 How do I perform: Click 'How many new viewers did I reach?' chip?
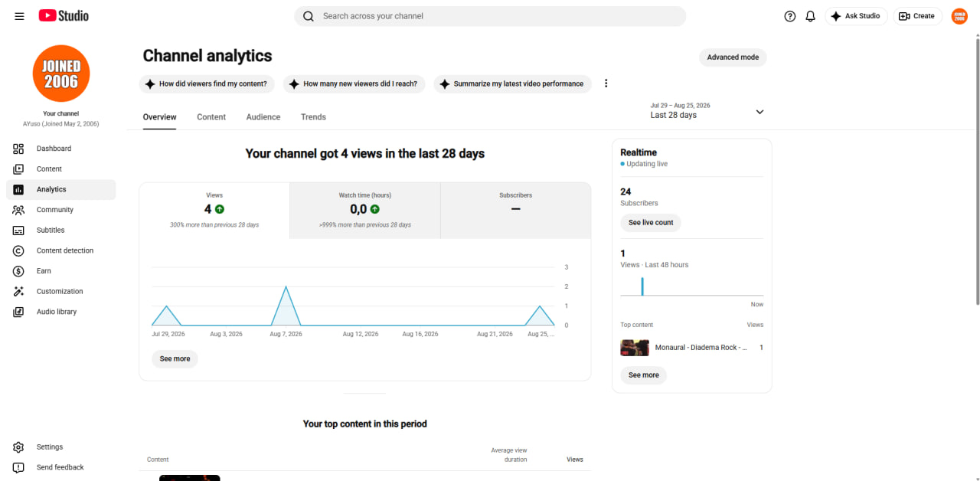tap(354, 84)
